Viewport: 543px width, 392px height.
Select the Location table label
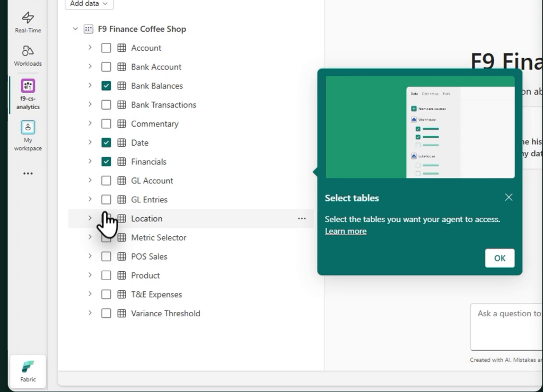pos(147,219)
